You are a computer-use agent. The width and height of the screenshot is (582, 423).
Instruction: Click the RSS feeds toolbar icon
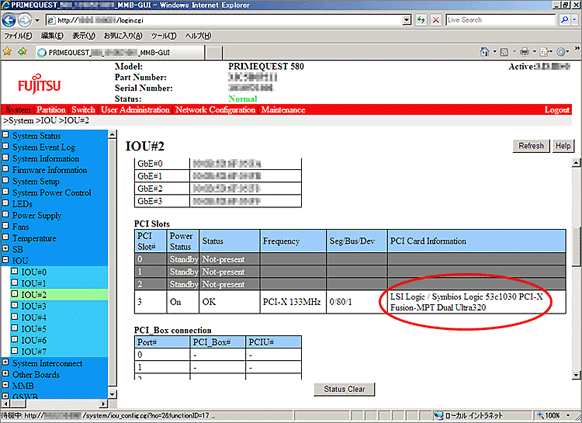[x=504, y=52]
